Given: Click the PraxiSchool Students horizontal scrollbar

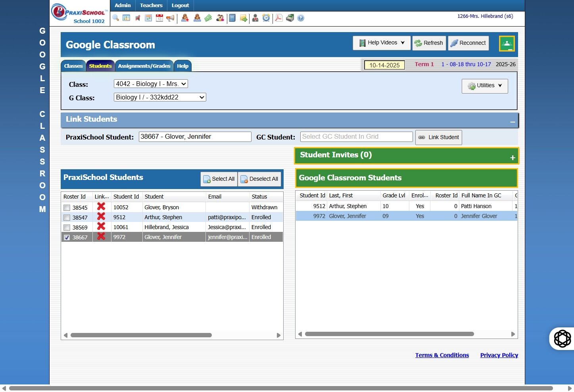Looking at the screenshot, I should click(x=141, y=335).
